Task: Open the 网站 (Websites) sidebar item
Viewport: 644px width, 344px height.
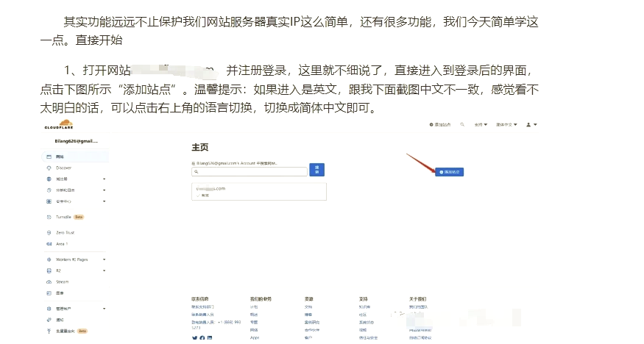Action: pyautogui.click(x=75, y=157)
